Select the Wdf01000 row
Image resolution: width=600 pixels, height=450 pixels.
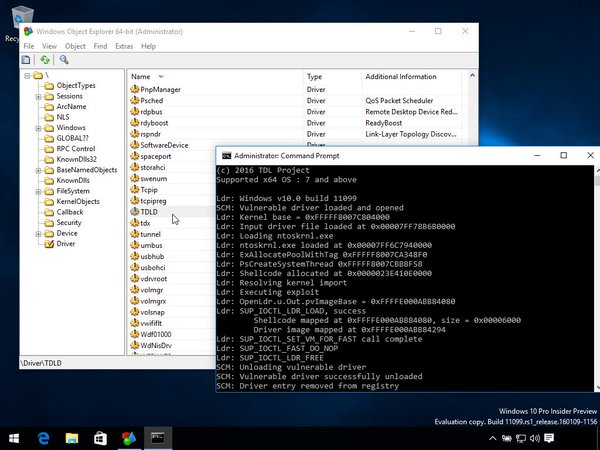(172, 334)
